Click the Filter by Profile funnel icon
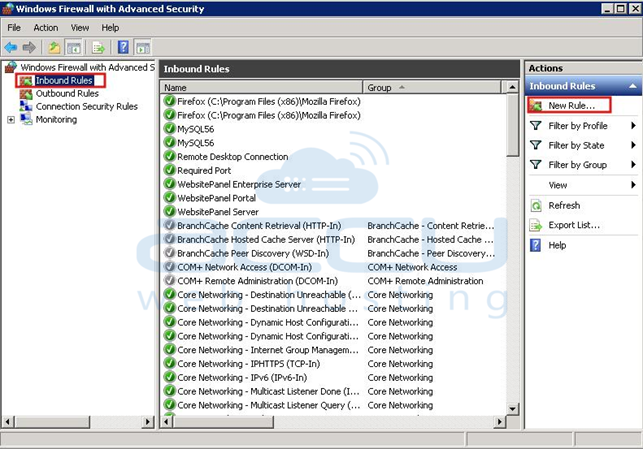This screenshot has height=449, width=643. point(536,125)
